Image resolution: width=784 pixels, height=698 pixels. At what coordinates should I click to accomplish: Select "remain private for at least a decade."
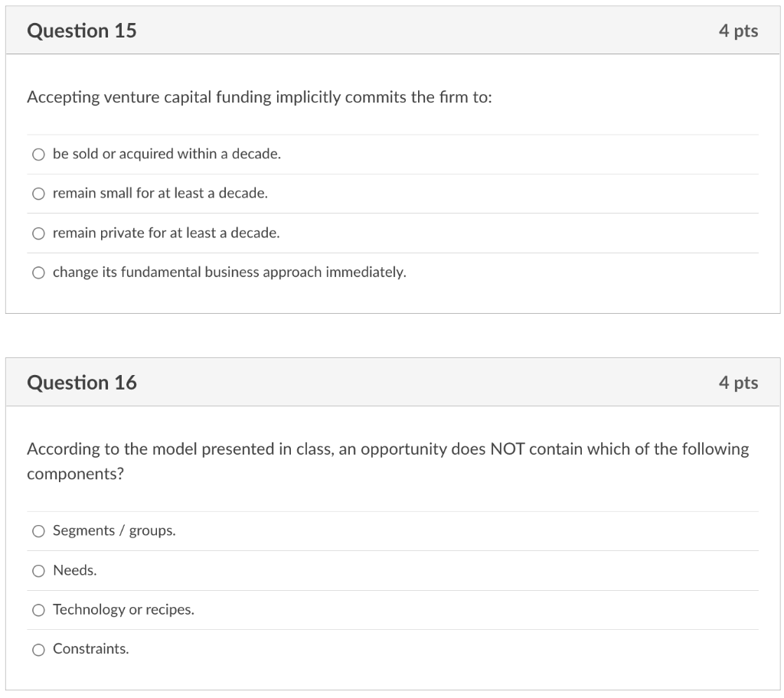click(38, 233)
